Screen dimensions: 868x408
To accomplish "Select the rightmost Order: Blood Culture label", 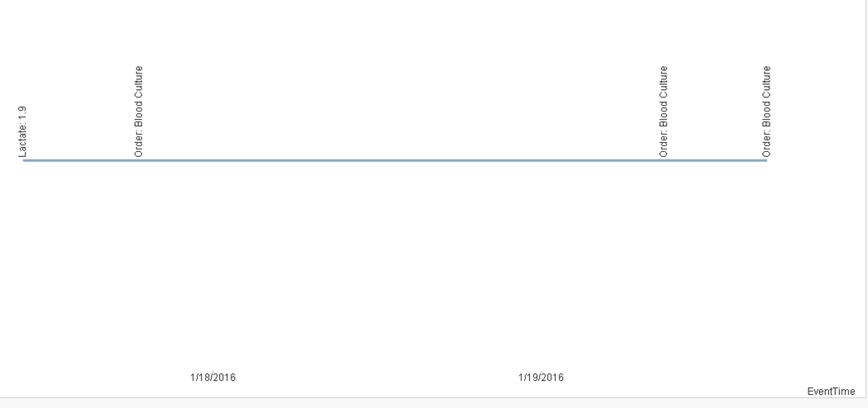I will (x=767, y=111).
